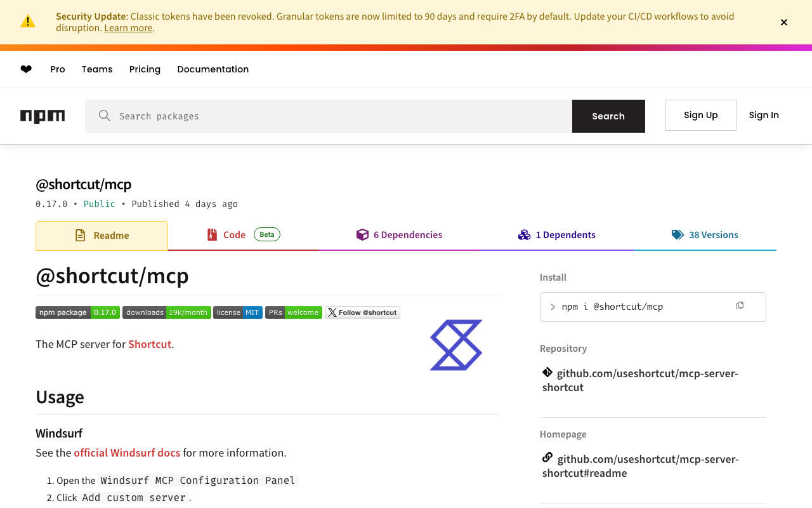Open the 1 Dependents tab
This screenshot has height=508, width=812.
[557, 235]
